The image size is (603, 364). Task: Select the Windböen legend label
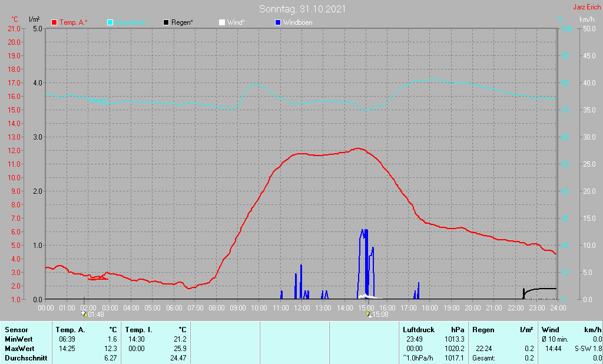(x=298, y=22)
